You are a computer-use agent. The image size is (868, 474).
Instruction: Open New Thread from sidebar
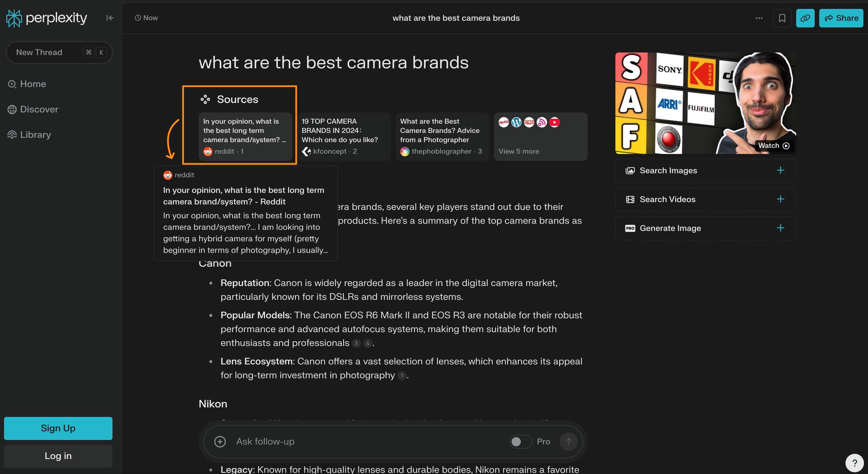40,52
